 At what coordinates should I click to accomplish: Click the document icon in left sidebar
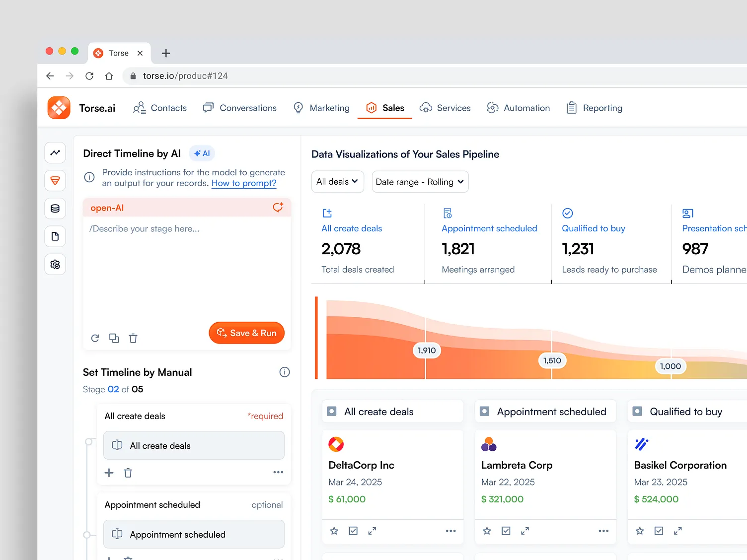[x=55, y=236]
